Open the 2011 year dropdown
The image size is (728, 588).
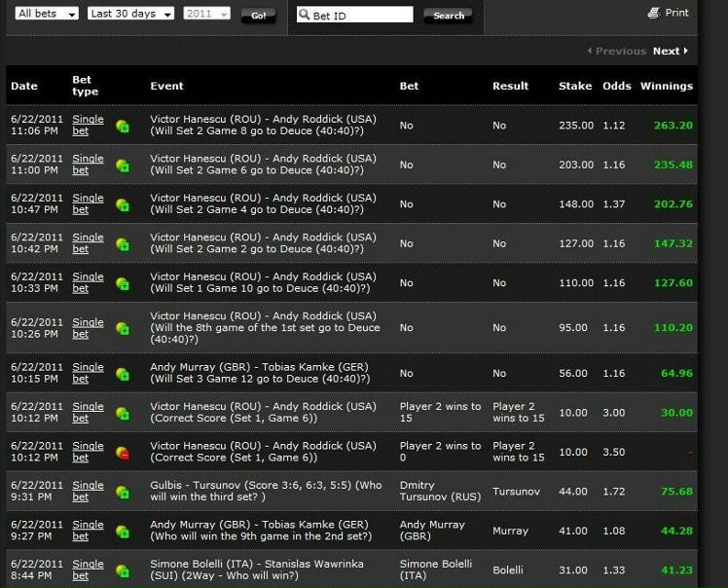point(206,15)
